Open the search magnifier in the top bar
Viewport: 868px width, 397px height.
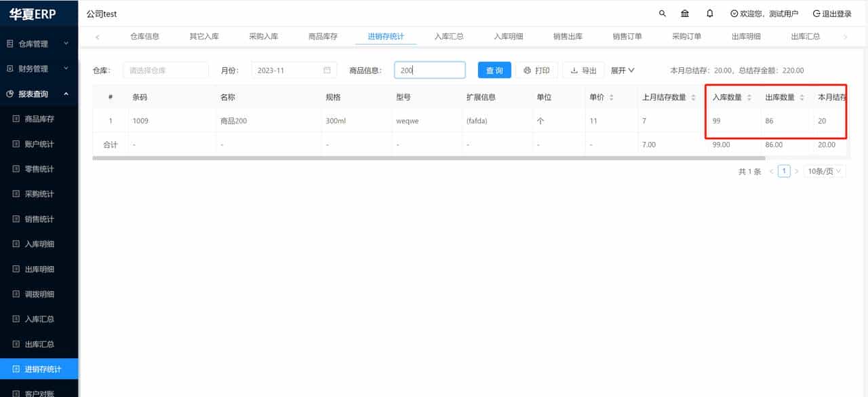coord(663,13)
